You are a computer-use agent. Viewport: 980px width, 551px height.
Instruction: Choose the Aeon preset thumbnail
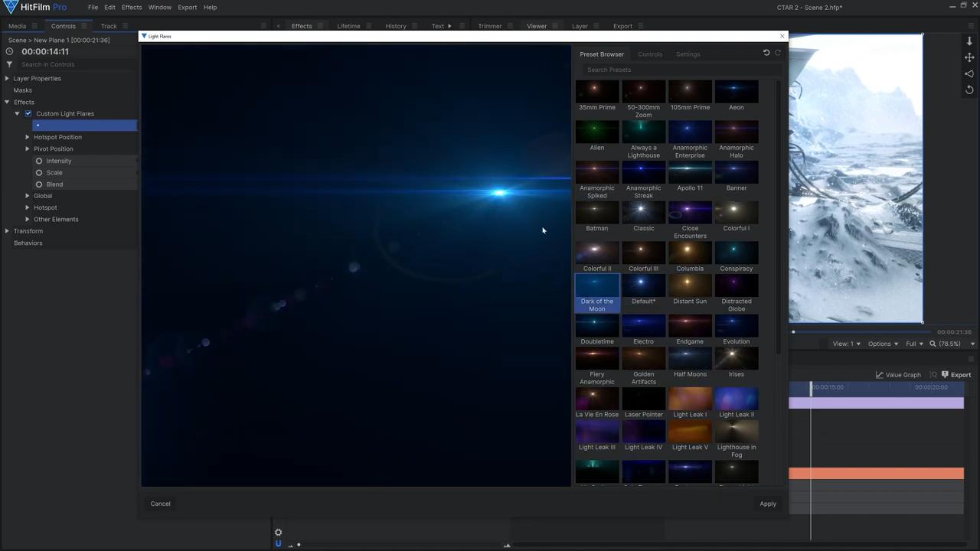click(737, 91)
